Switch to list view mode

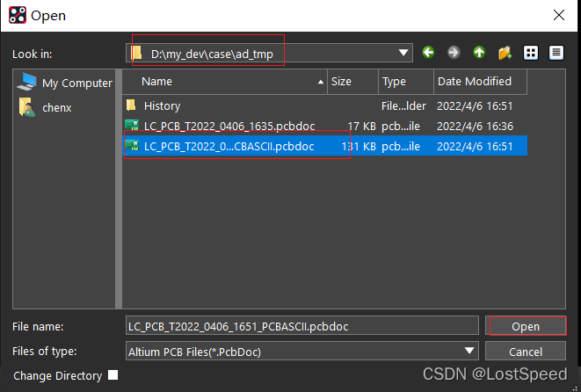(531, 53)
